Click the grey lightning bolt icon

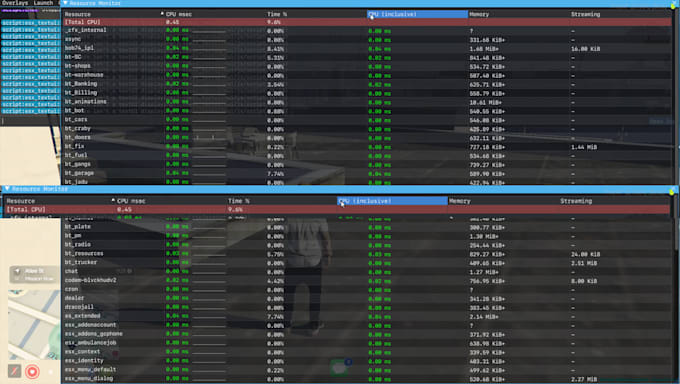(x=14, y=371)
